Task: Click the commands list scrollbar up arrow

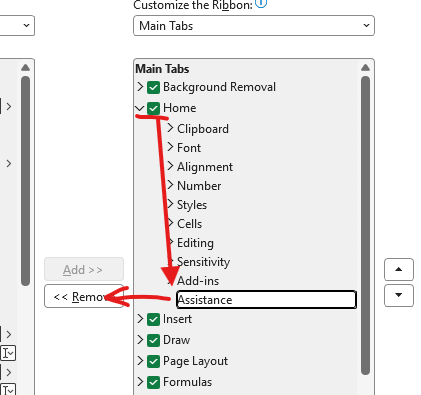Action: pos(25,68)
